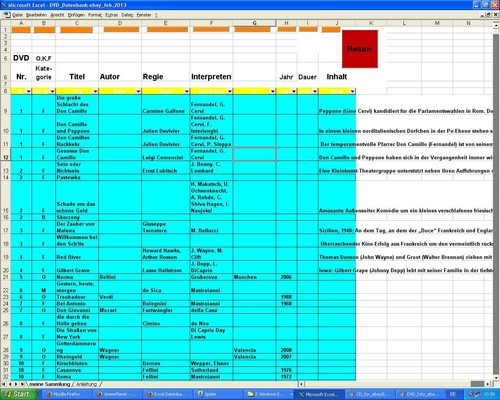Image resolution: width=500 pixels, height=400 pixels.
Task: Open the Ansicht menu
Action: [57, 15]
